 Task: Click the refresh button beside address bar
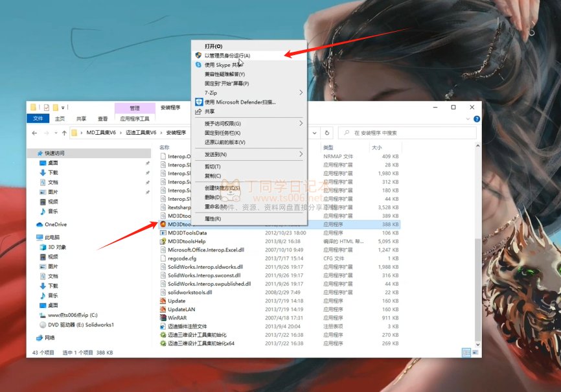point(327,133)
